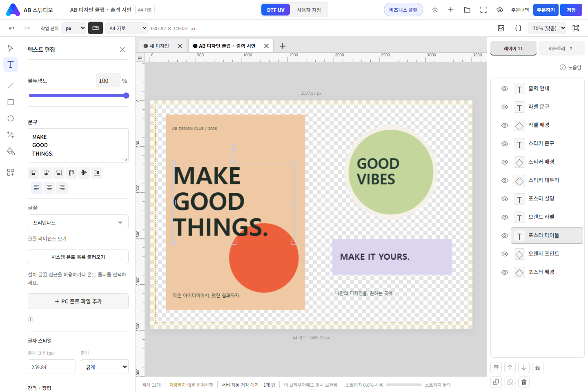Hide the 출력 안내 layer

tap(505, 89)
